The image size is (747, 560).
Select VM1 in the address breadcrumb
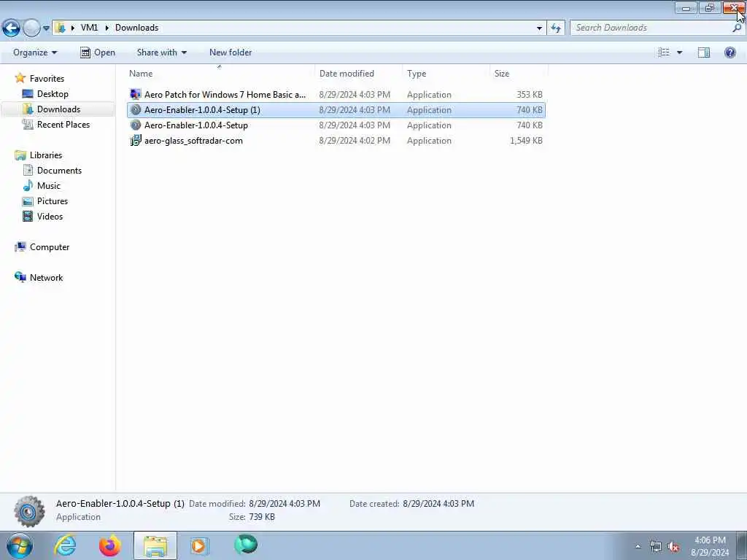(x=89, y=28)
